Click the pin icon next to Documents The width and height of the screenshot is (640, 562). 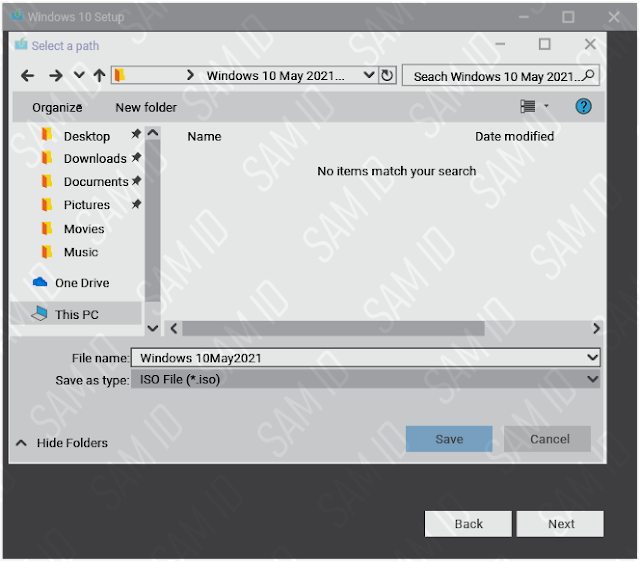click(x=136, y=180)
